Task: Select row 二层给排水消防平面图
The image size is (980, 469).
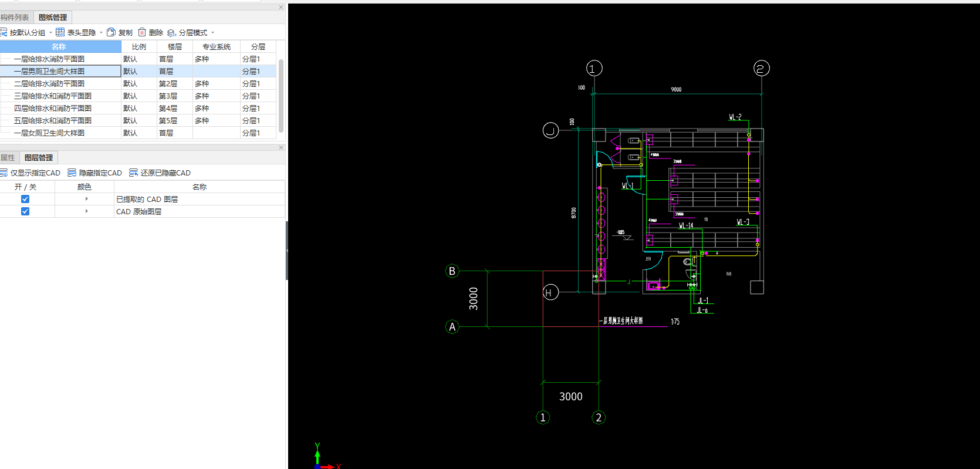Action: (138, 84)
